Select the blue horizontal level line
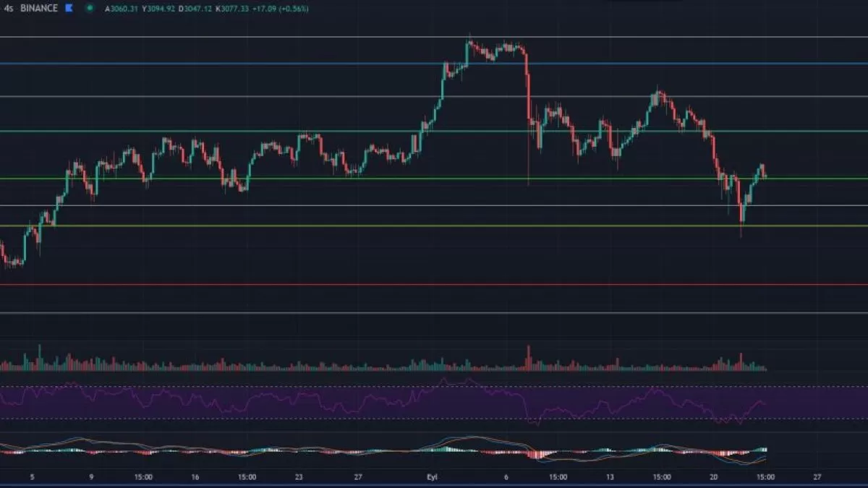This screenshot has width=868, height=488. point(217,64)
